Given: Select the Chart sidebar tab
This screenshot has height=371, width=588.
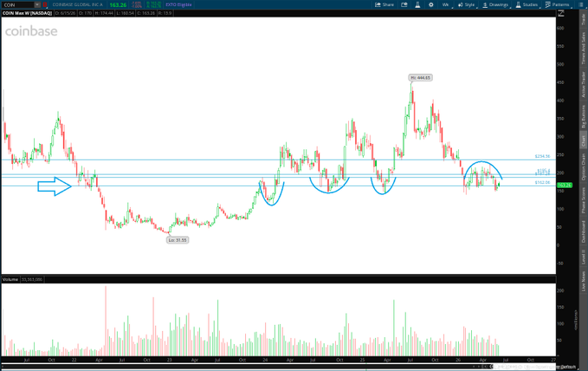Looking at the screenshot, I should [583, 140].
